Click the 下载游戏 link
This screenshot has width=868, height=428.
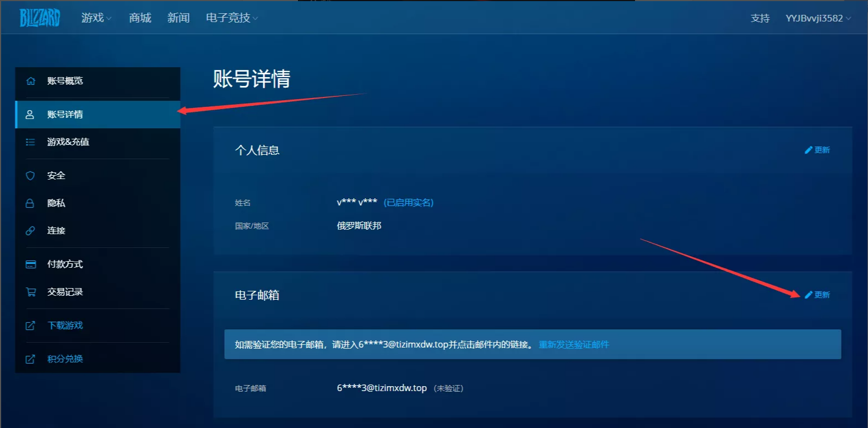65,326
